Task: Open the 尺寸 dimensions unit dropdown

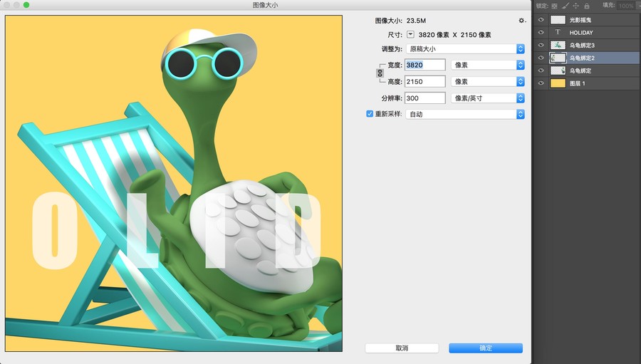Action: [410, 35]
